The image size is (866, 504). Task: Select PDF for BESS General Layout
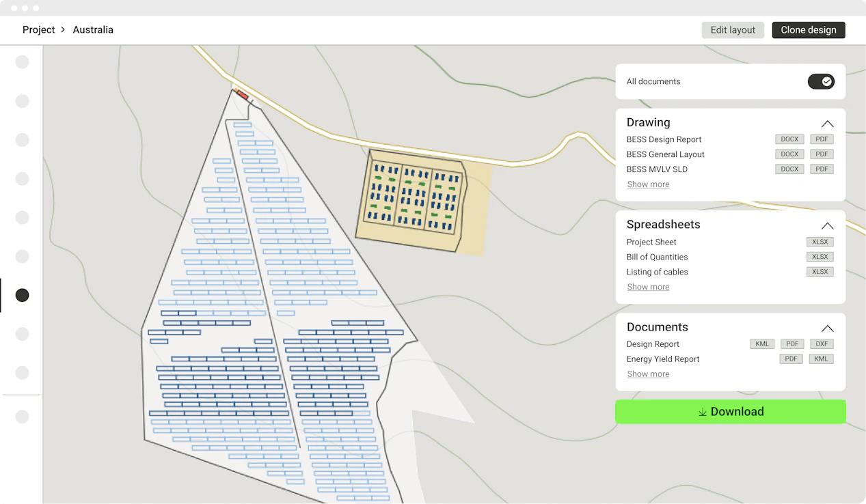pyautogui.click(x=822, y=154)
